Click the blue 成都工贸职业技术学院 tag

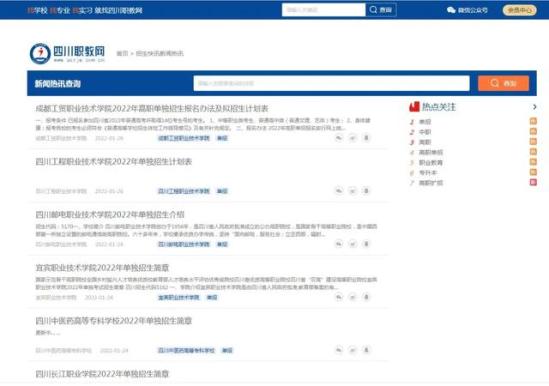[x=184, y=138]
